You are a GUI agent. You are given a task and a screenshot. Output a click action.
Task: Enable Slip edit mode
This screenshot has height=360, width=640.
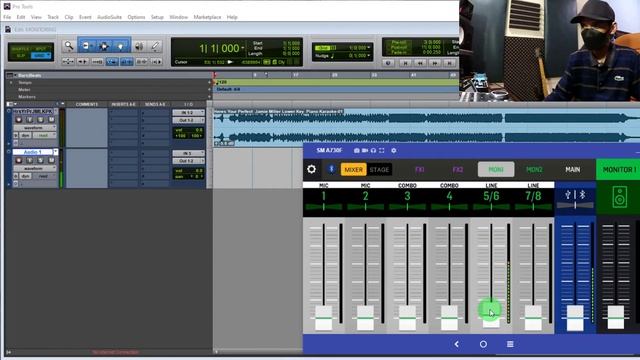(x=20, y=56)
